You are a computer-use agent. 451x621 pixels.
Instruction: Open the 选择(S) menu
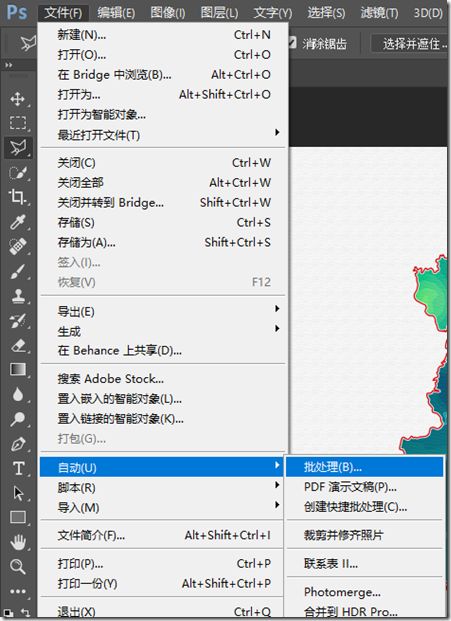click(x=326, y=13)
